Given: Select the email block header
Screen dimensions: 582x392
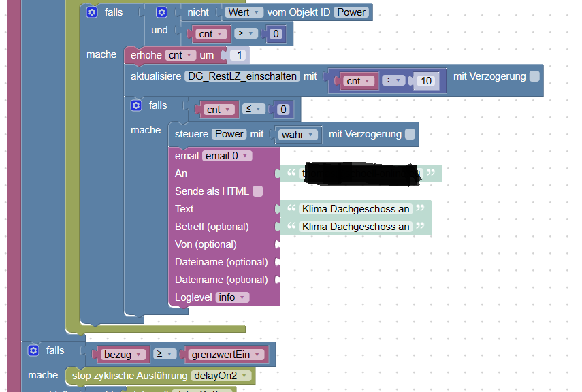Looking at the screenshot, I should (187, 156).
